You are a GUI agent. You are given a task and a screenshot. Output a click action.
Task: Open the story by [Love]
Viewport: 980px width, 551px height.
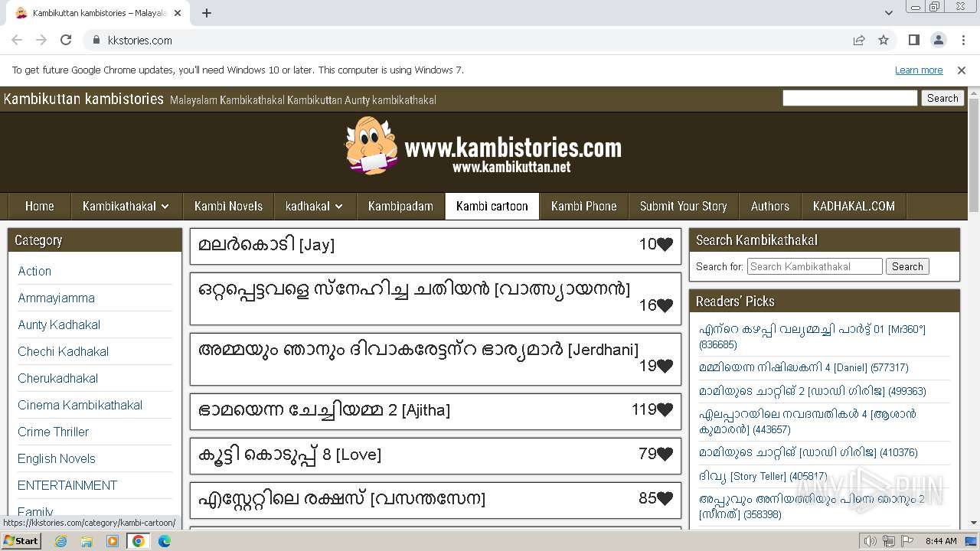click(289, 455)
